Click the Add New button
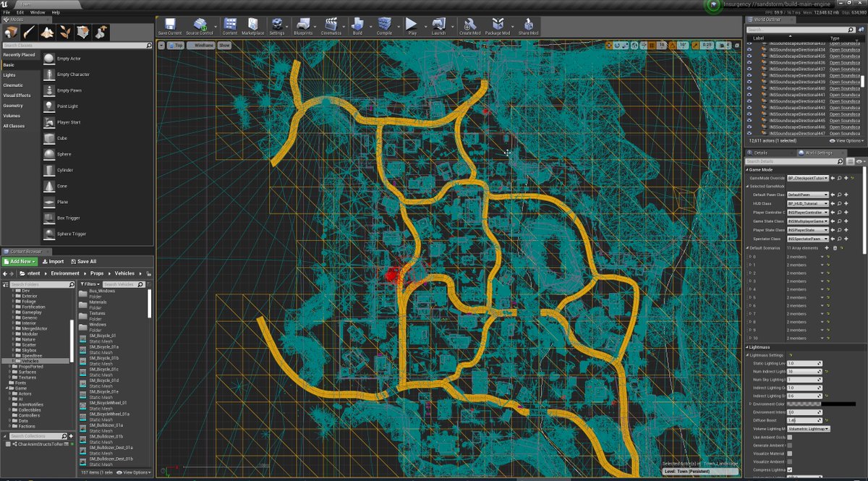The height and width of the screenshot is (481, 868). [x=20, y=262]
